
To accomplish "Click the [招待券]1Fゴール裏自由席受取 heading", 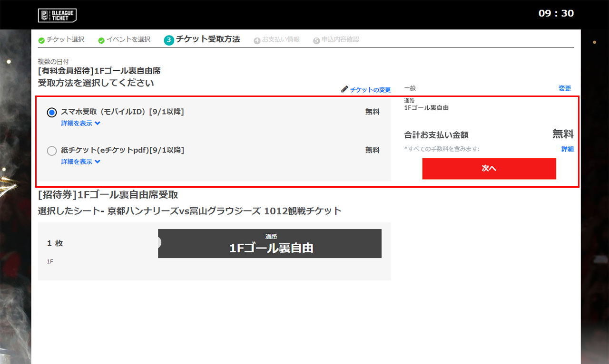I will click(x=108, y=195).
